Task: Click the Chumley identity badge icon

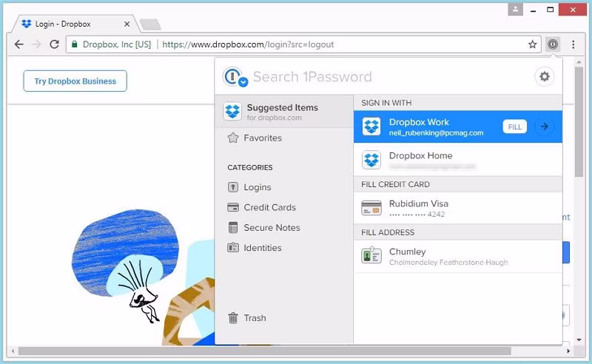Action: coord(371,256)
